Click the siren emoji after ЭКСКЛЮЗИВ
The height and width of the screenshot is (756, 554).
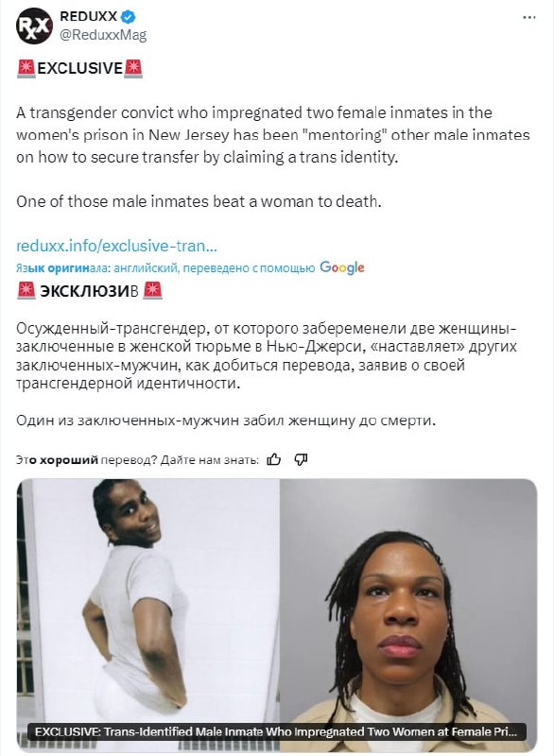[x=153, y=291]
